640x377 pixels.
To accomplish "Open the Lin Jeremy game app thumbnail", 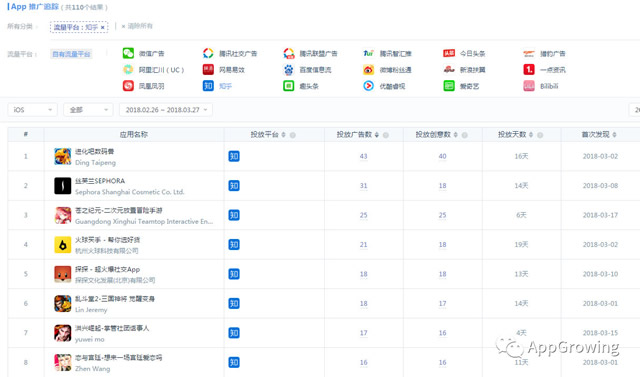I will pos(63,304).
